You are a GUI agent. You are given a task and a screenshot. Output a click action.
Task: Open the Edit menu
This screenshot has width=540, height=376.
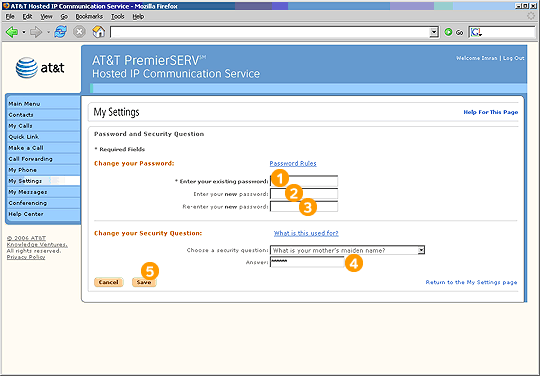click(x=27, y=17)
